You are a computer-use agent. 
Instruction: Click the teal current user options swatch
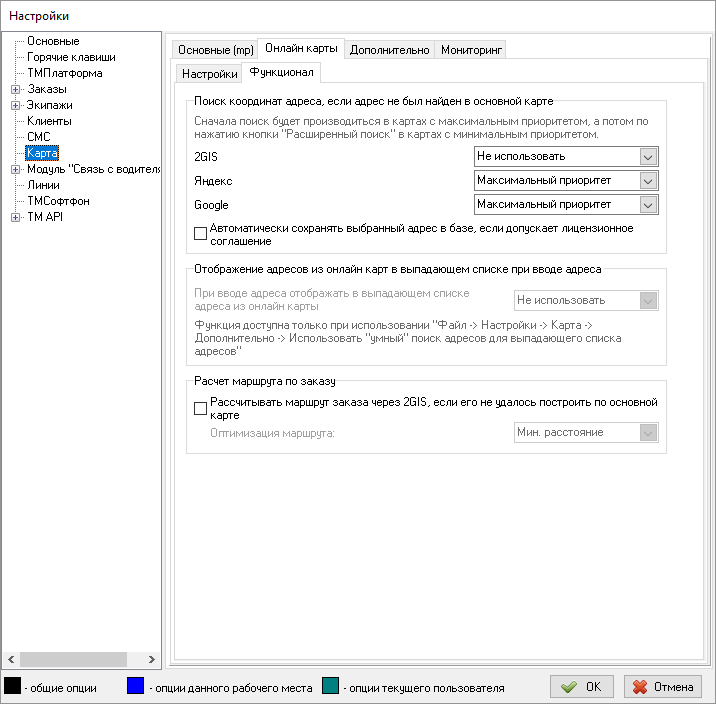[x=331, y=687]
